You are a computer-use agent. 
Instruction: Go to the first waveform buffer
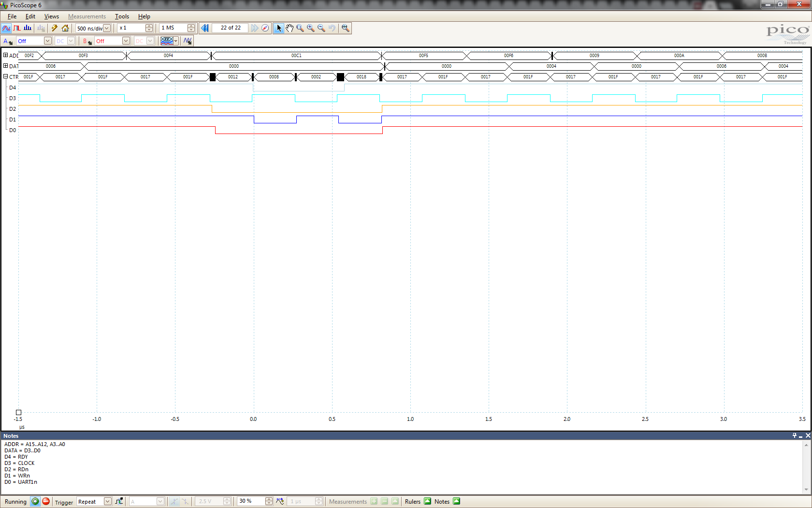tap(205, 28)
